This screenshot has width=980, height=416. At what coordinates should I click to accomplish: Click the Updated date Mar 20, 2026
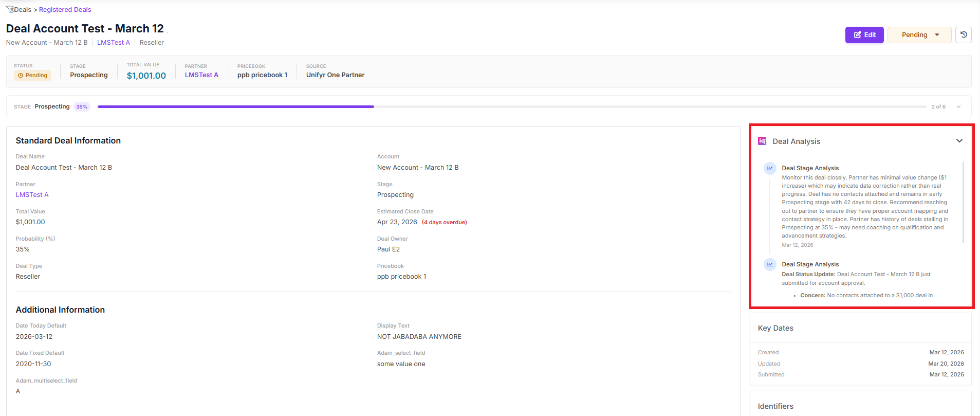(946, 364)
